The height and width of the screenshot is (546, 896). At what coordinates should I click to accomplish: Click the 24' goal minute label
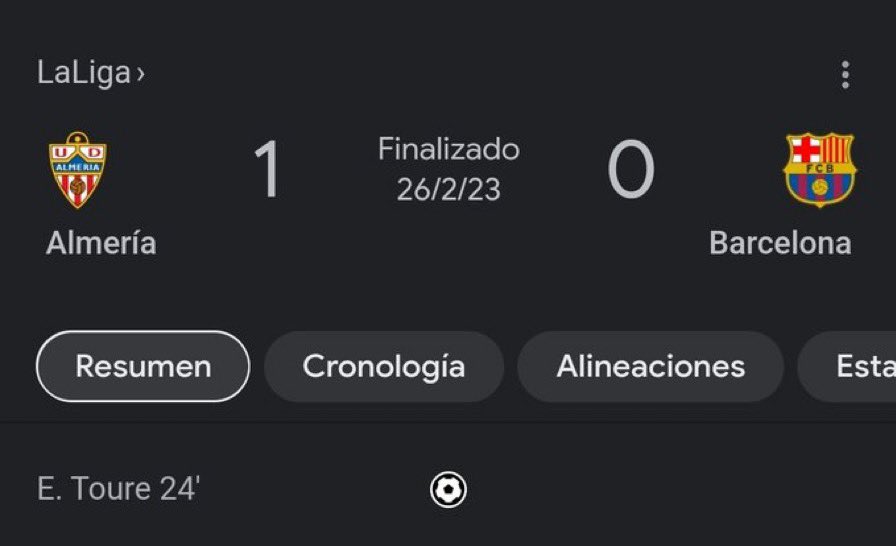coord(179,489)
